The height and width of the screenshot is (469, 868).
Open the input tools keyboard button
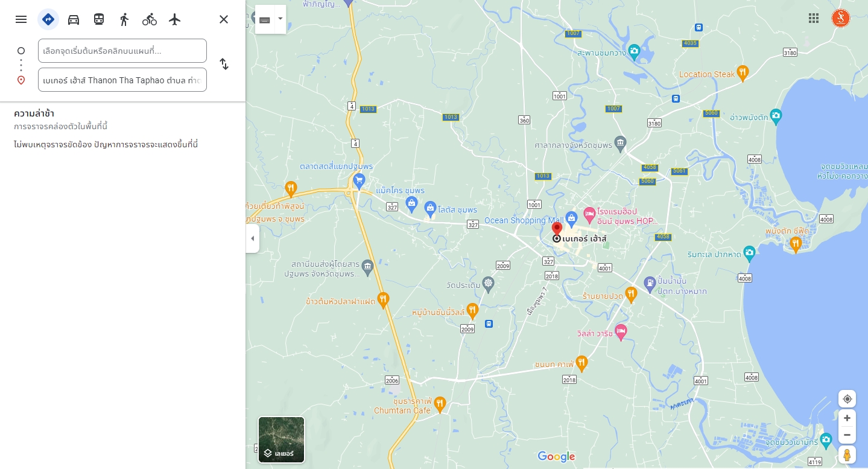pyautogui.click(x=265, y=19)
